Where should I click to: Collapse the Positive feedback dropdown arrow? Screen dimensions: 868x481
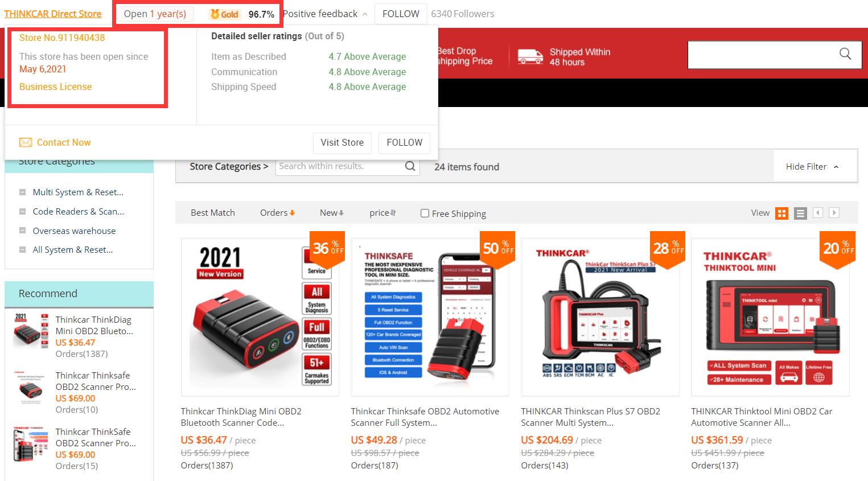click(x=365, y=14)
